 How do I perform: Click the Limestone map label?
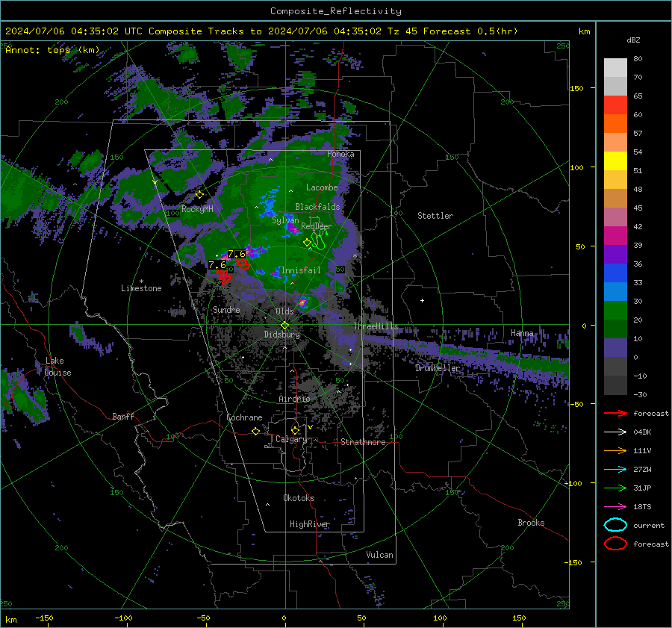point(141,288)
